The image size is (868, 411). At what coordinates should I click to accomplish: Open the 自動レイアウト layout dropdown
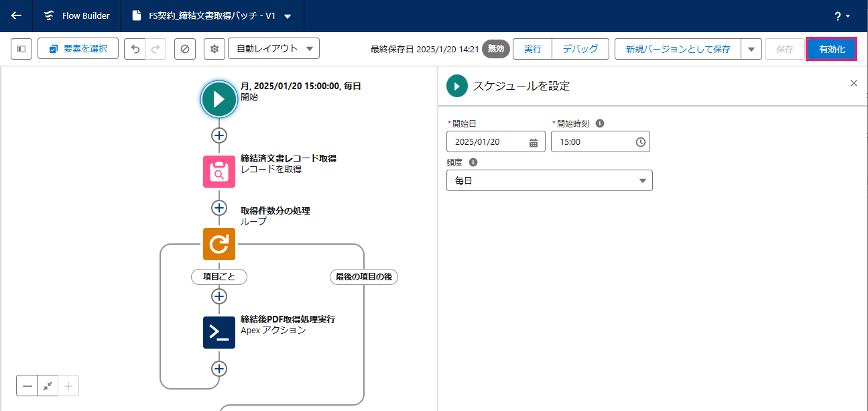tap(273, 49)
